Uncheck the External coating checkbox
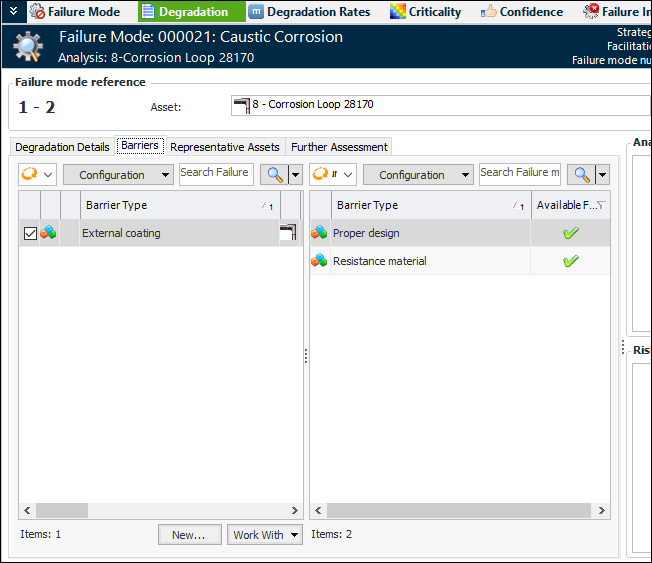This screenshot has height=563, width=652. point(30,233)
